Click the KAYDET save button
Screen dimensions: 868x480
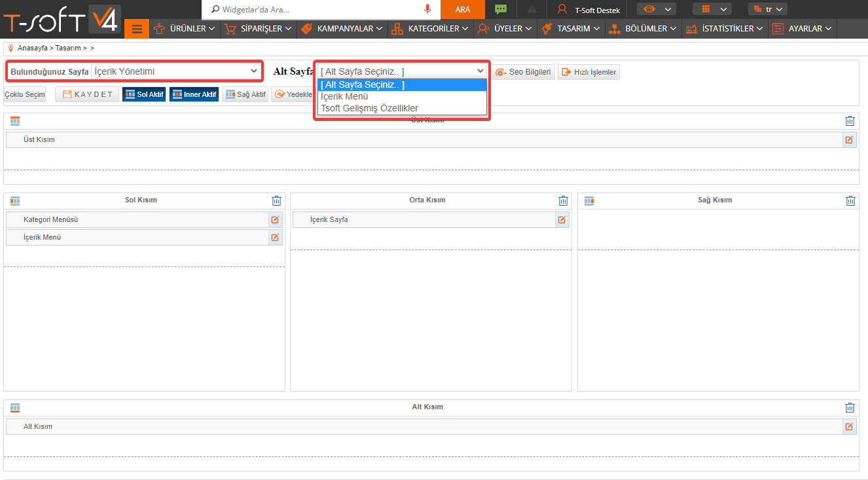[x=87, y=94]
